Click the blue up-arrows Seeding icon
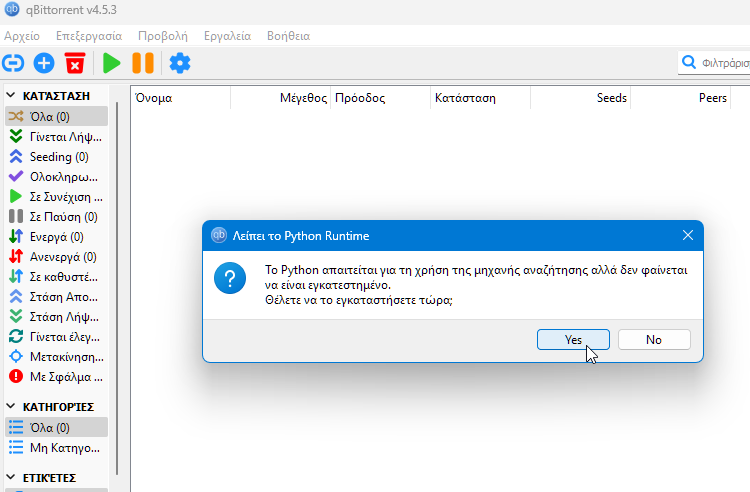Screen dimensions: 750x492 coord(16,156)
